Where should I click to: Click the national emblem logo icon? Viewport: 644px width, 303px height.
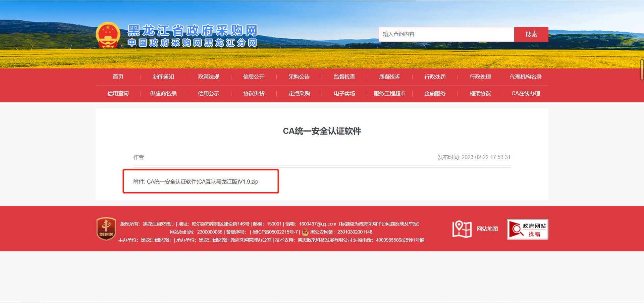108,35
